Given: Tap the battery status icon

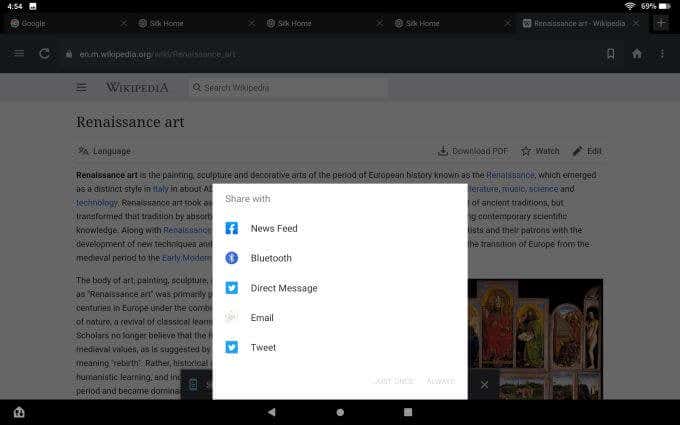Looking at the screenshot, I should 665,6.
